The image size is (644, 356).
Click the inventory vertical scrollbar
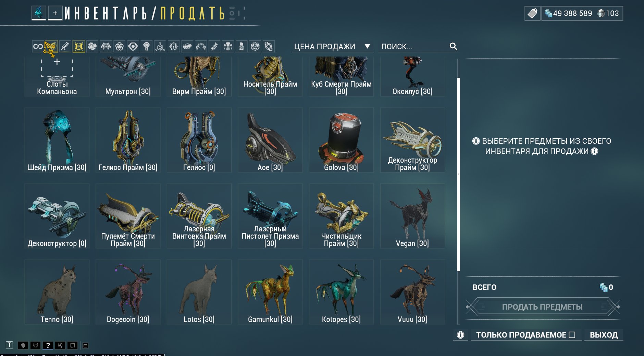coord(459,175)
